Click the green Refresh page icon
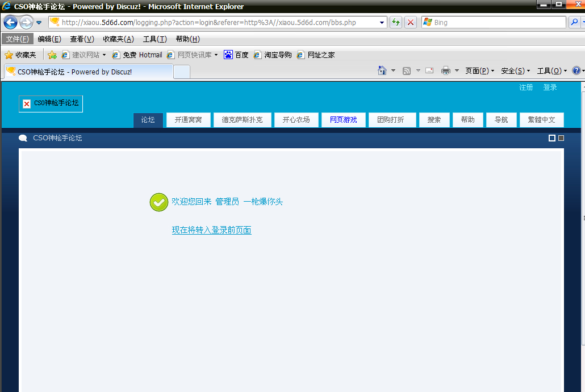 pos(396,22)
